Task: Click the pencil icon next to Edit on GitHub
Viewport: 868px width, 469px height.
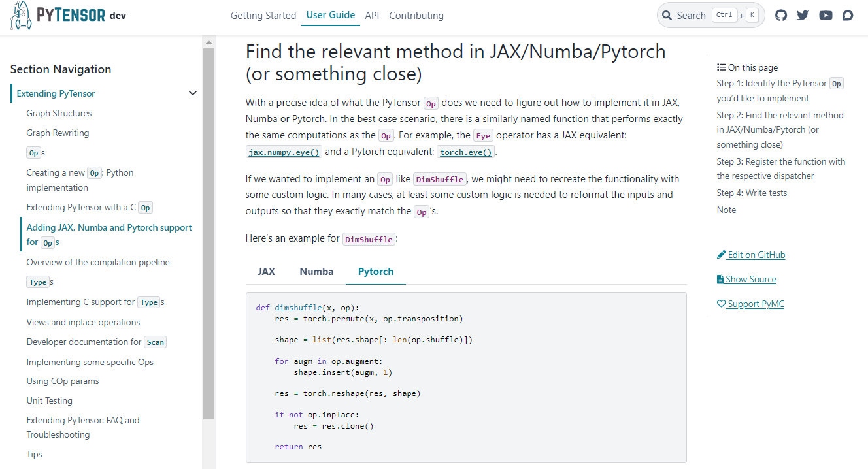Action: (722, 254)
